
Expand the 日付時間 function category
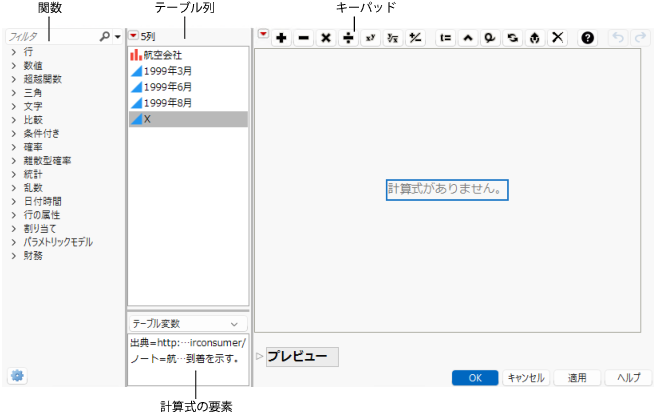pos(14,202)
